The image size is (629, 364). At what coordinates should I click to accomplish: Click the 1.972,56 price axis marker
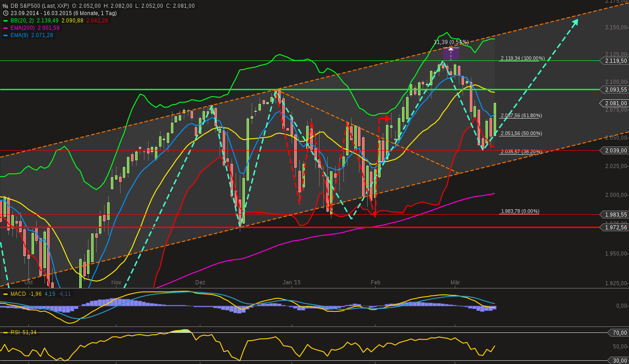pos(615,228)
